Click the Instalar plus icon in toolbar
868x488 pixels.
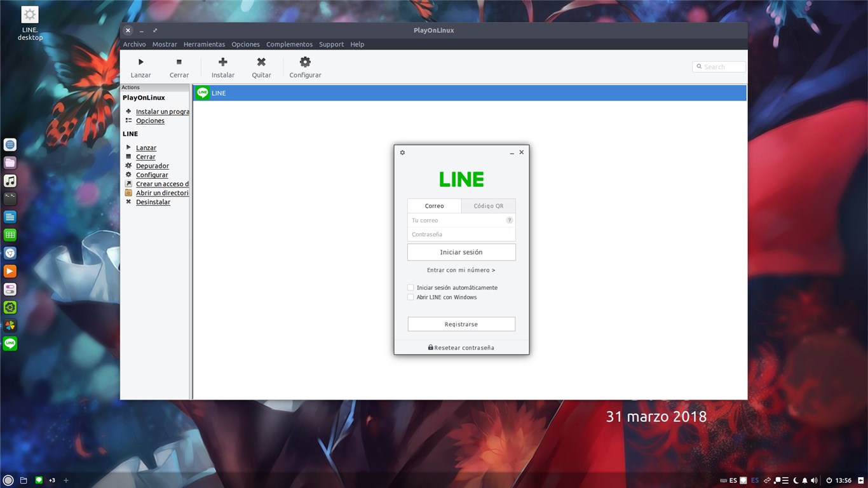tap(222, 62)
